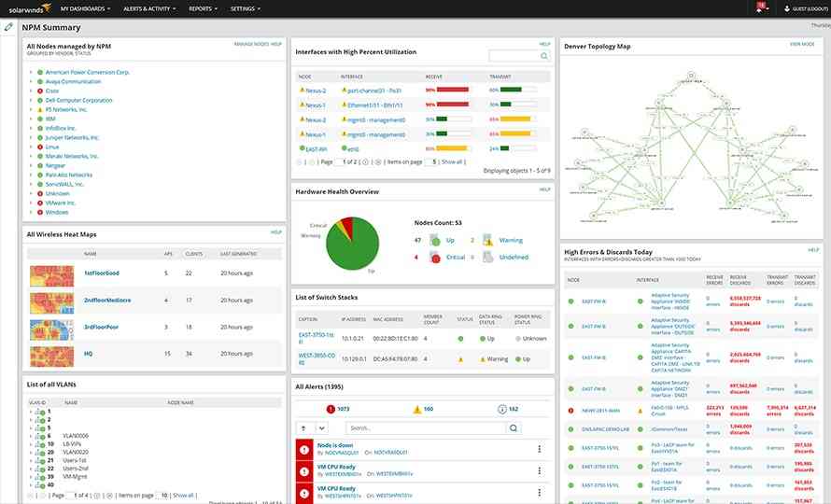Click the warning status icon for WEST-3850 switch stack

tap(460, 359)
